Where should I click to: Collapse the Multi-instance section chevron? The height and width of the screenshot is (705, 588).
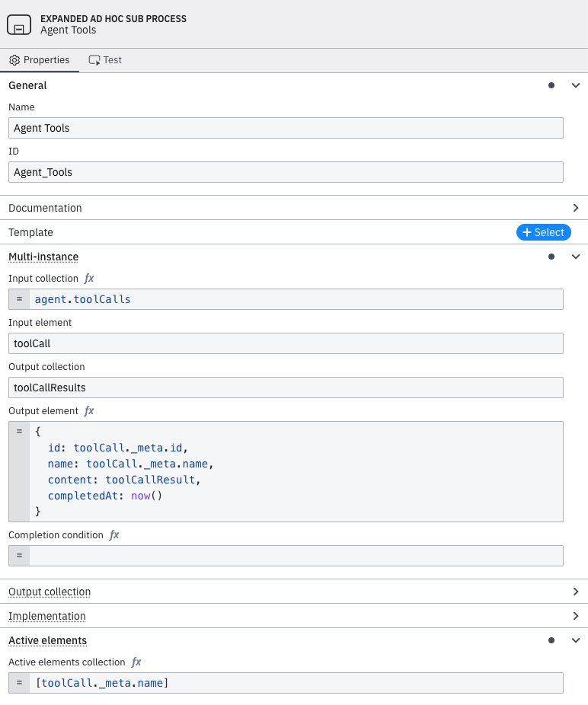pos(575,257)
